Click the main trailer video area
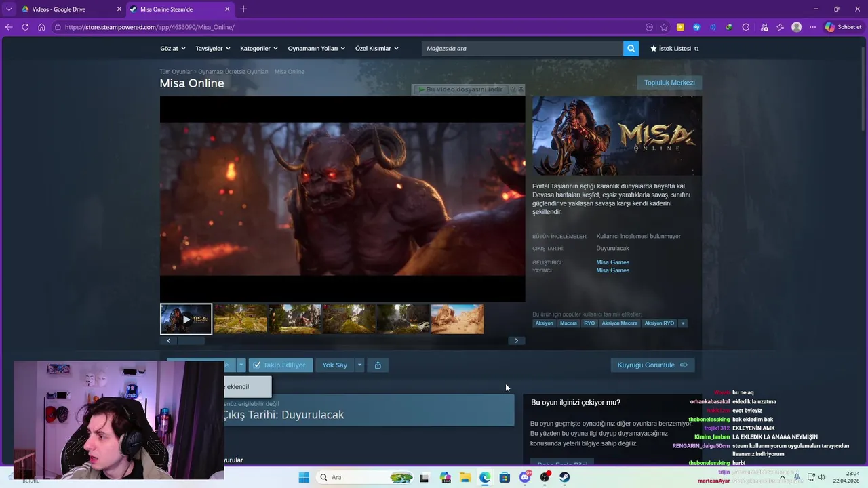868x488 pixels. coord(342,199)
